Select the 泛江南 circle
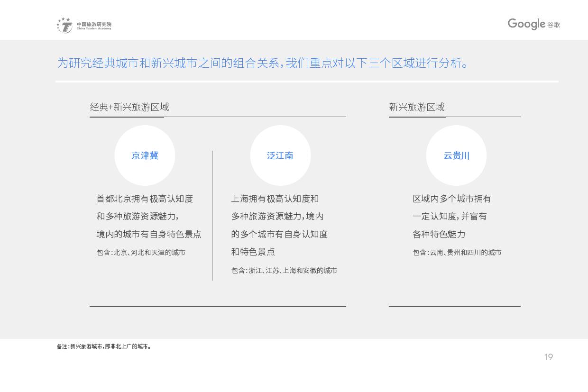Screen dimensions: 588x392 point(280,155)
